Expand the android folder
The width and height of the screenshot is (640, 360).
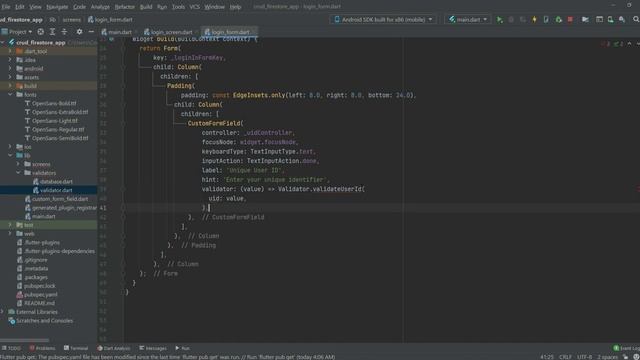10,69
